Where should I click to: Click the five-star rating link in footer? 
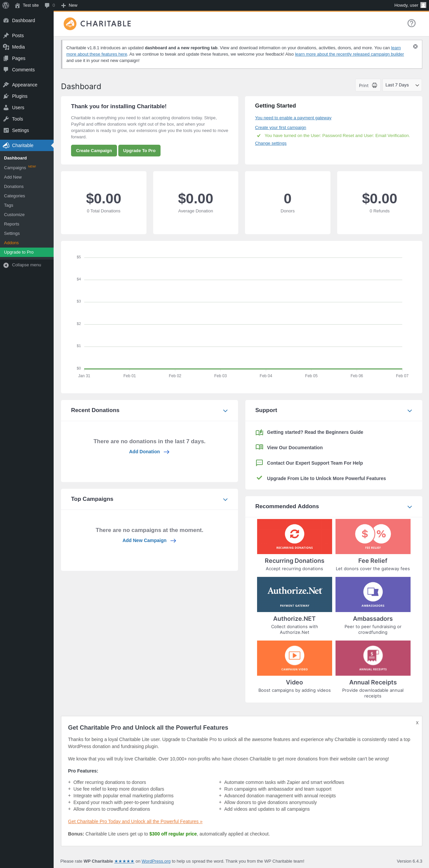pos(124,861)
